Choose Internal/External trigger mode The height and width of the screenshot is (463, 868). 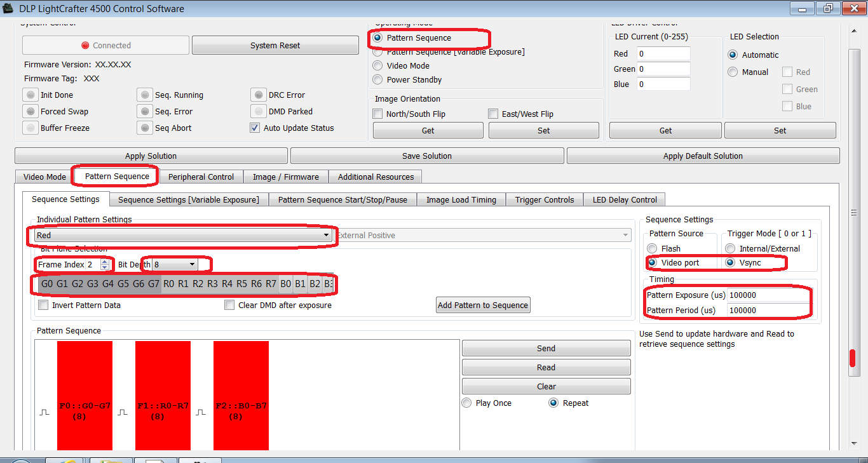pos(730,249)
